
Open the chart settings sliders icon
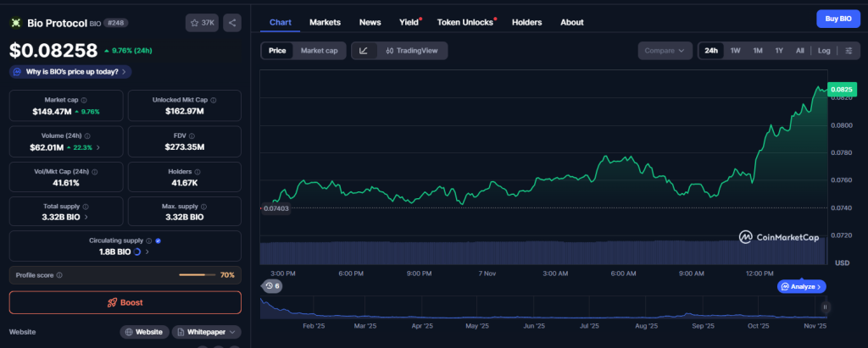[x=848, y=51]
